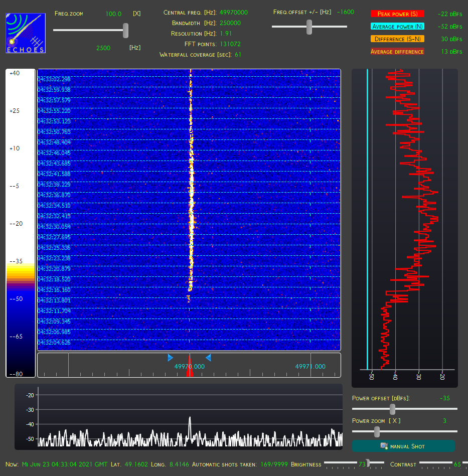Image resolution: width=468 pixels, height=476 pixels.
Task: Click the Central freq. value 49970000
Action: tap(233, 13)
